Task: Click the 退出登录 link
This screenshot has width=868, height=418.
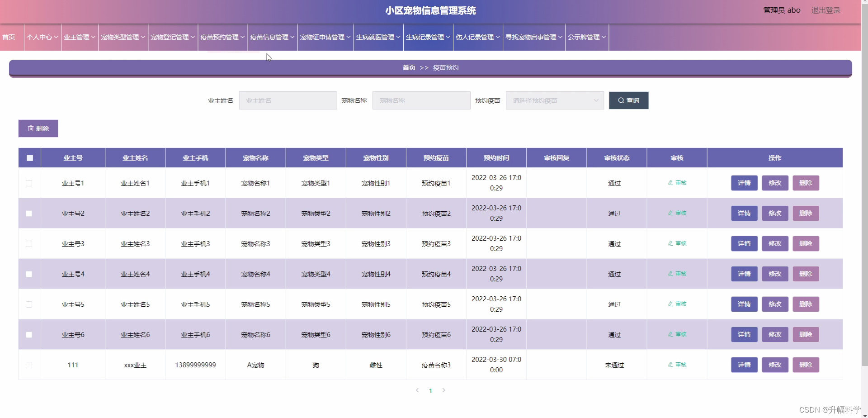Action: 826,10
